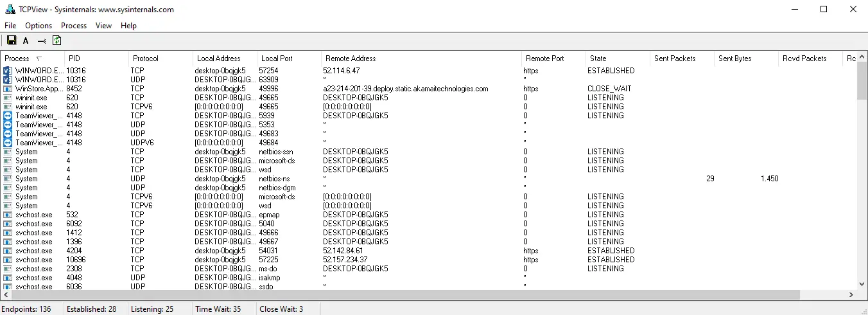Toggle the resolve addresses 'A' toolbar icon
Screen dimensions: 868x315
(26, 40)
